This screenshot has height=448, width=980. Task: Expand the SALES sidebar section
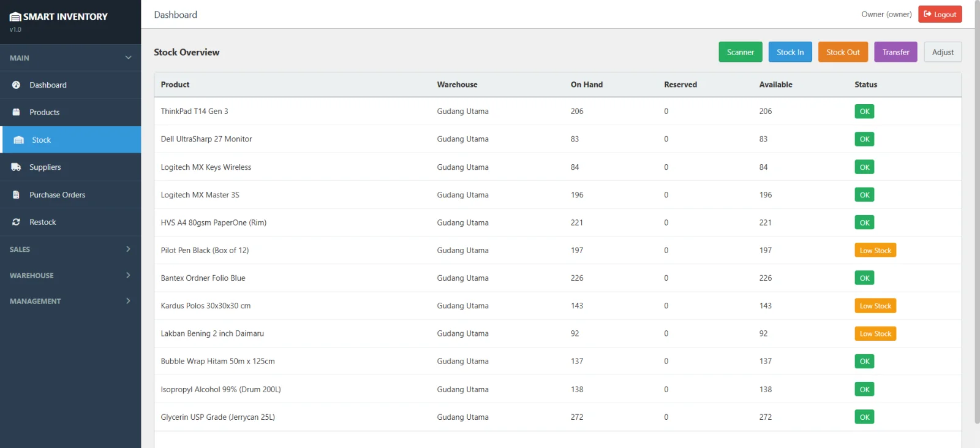[128, 249]
